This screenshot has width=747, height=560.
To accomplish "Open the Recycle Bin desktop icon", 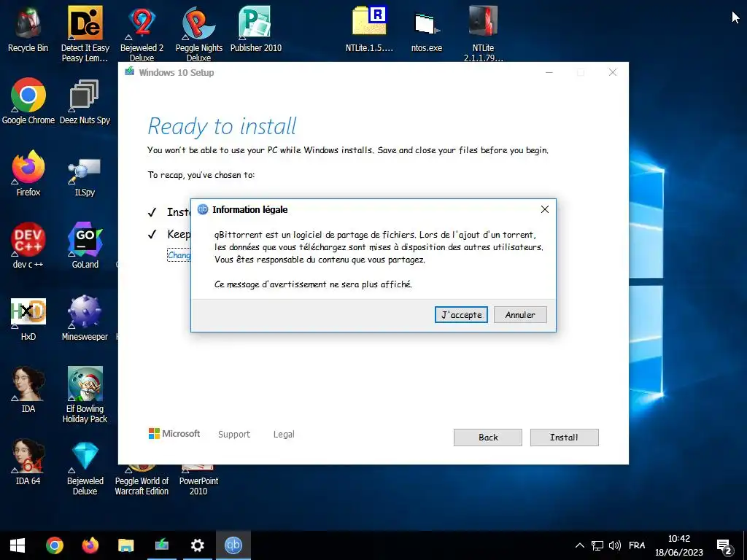I will [28, 29].
